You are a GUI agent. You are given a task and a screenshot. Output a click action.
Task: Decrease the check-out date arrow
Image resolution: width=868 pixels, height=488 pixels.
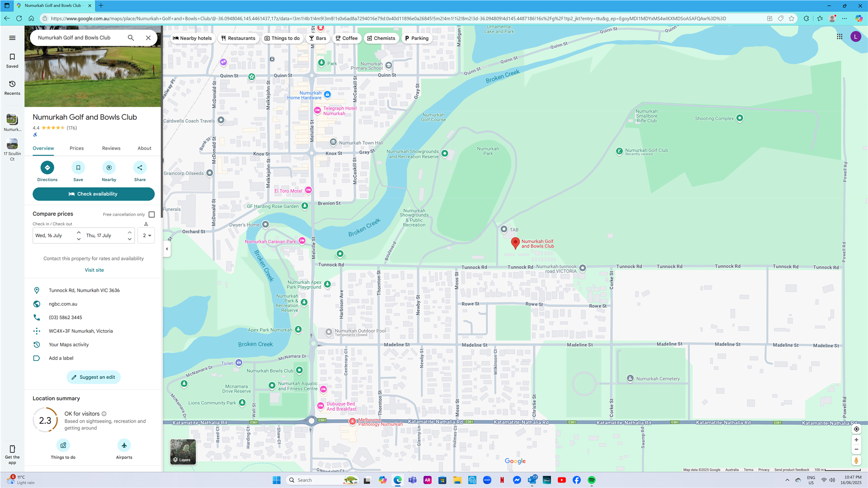(130, 239)
